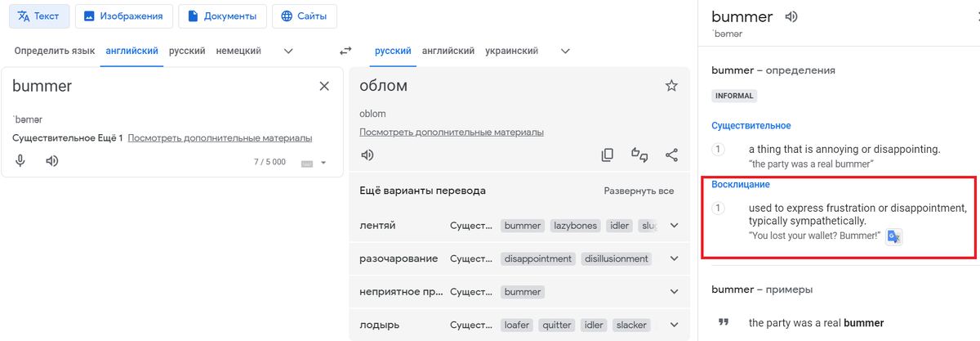Click Развернуть все to expand all
Viewport: 980px width, 341px height.
point(639,191)
